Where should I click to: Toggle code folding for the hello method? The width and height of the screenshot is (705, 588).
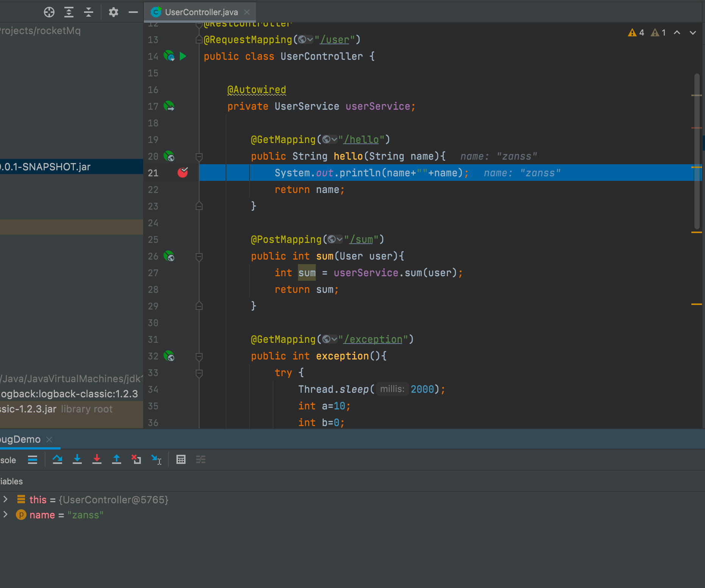point(199,156)
